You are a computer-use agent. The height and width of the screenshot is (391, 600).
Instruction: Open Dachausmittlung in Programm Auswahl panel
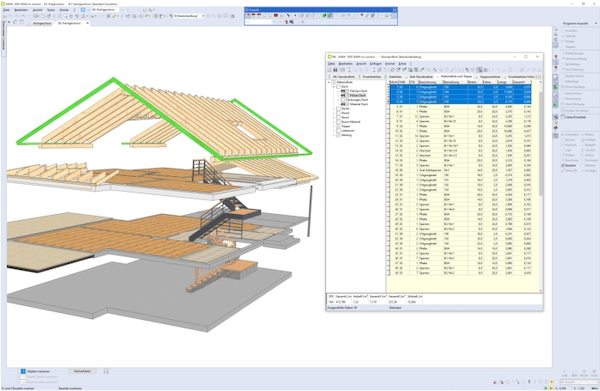(x=576, y=59)
